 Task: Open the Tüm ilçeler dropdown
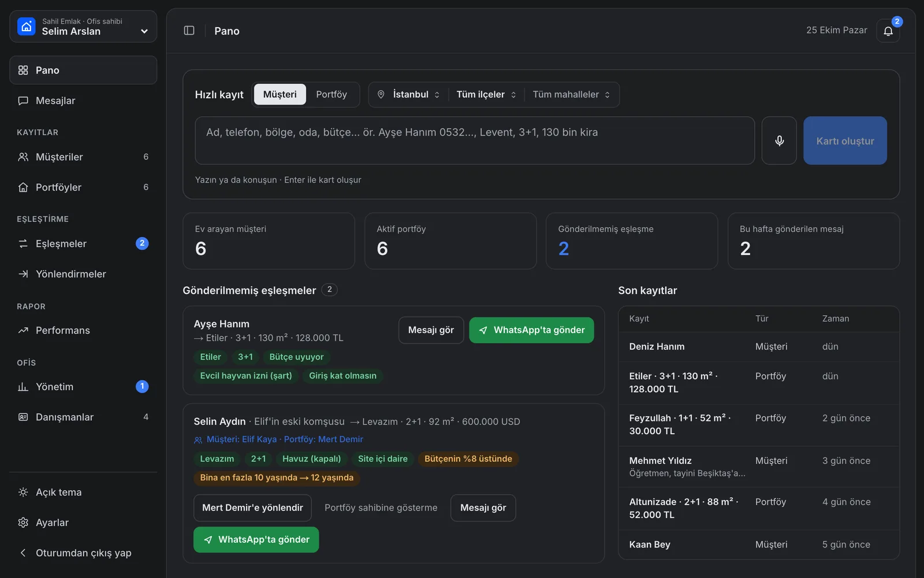pos(486,94)
